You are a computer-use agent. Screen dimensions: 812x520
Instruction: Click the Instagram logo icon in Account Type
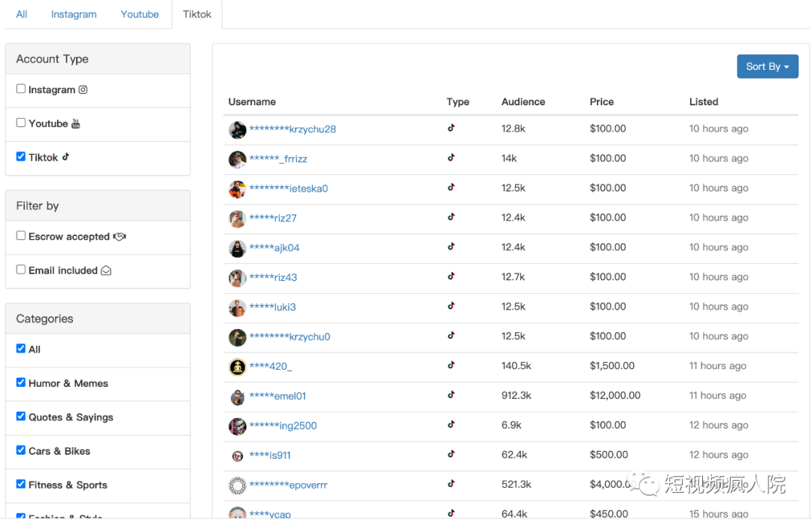point(83,90)
